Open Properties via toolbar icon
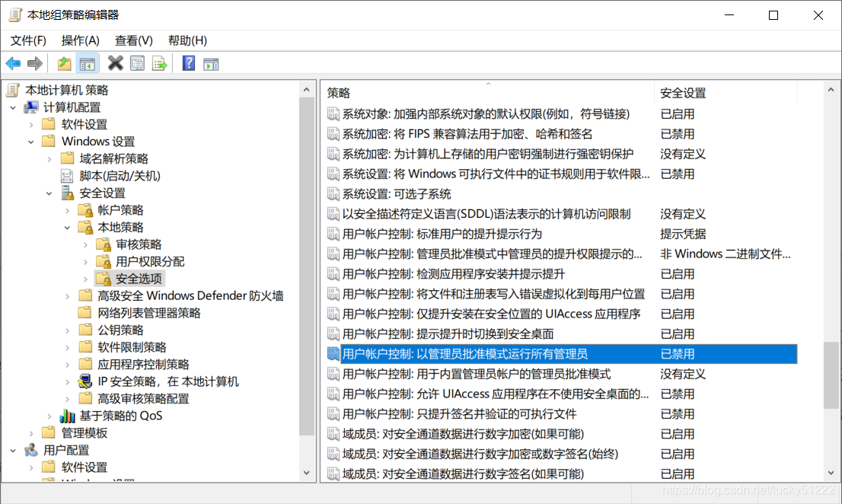842x504 pixels. point(138,64)
